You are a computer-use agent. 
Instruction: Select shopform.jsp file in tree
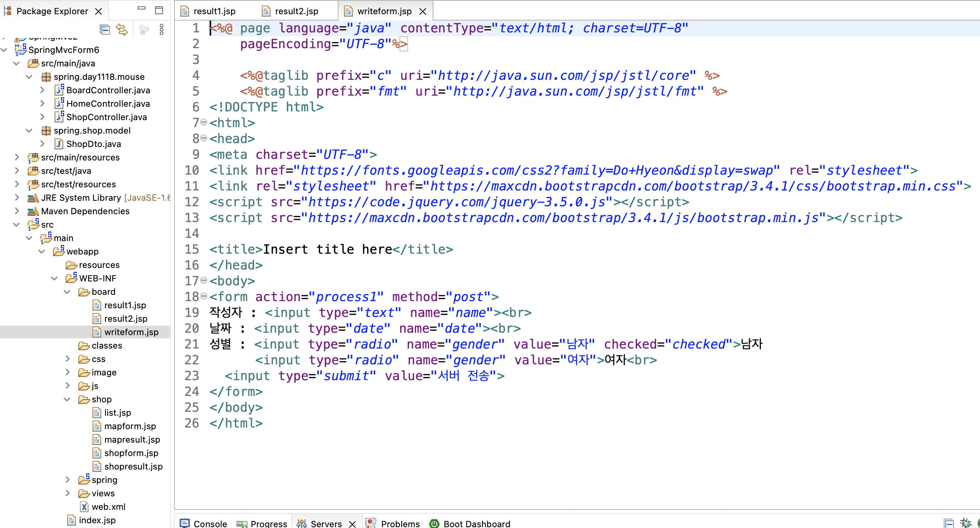click(x=131, y=453)
